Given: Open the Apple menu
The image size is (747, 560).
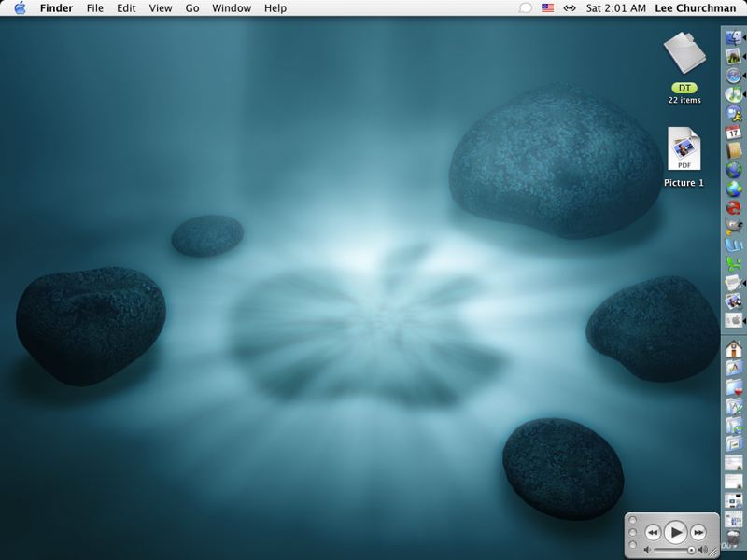Looking at the screenshot, I should pyautogui.click(x=20, y=8).
